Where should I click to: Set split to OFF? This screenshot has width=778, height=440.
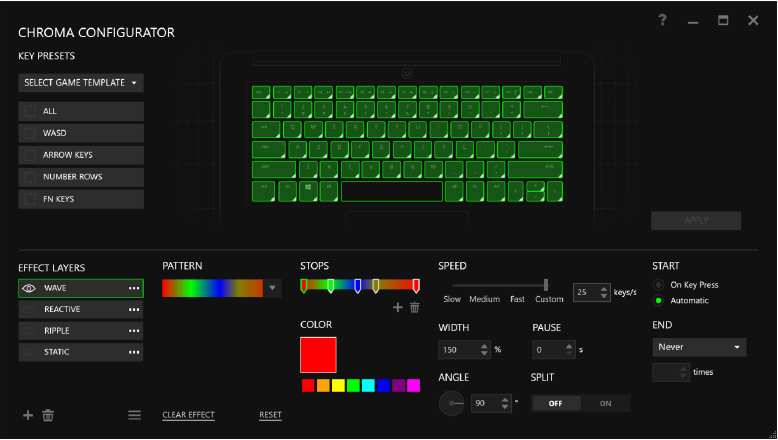(x=556, y=403)
